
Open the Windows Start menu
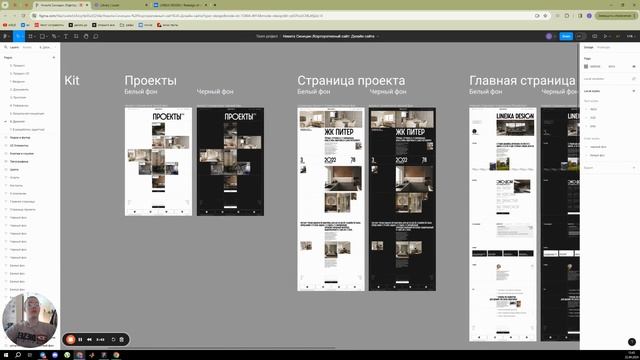point(6,355)
